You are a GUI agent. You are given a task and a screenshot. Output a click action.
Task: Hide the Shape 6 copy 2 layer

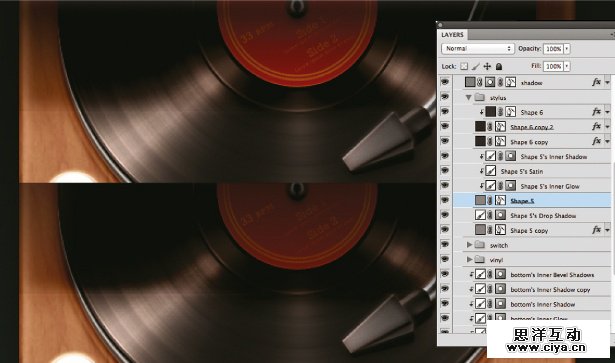coord(444,126)
